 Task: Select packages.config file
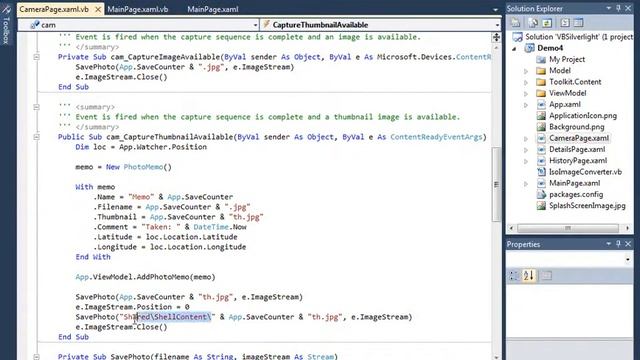[576, 194]
